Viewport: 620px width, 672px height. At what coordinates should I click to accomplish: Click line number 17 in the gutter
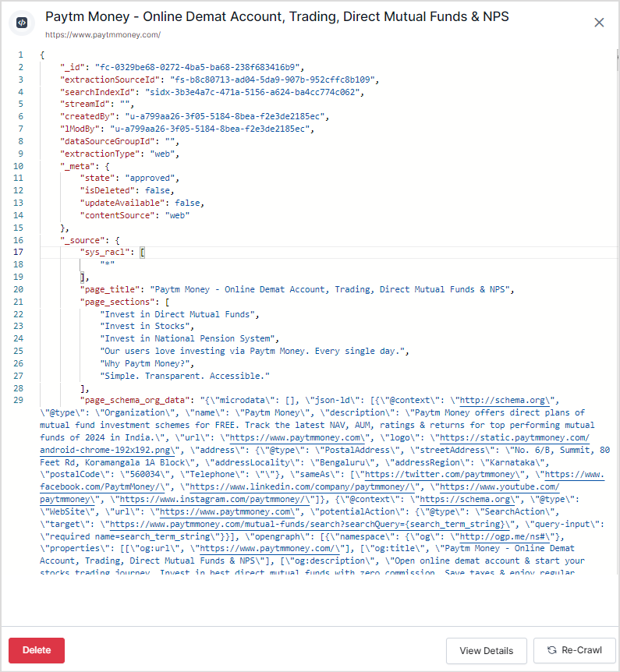point(19,253)
